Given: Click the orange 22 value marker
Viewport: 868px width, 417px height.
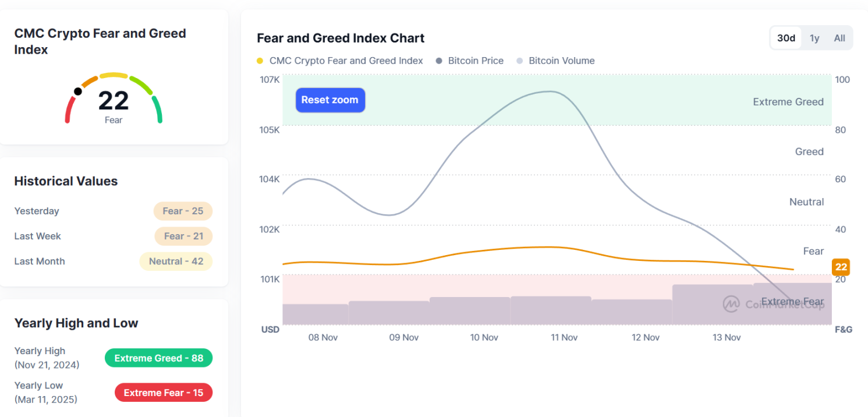Looking at the screenshot, I should (841, 267).
